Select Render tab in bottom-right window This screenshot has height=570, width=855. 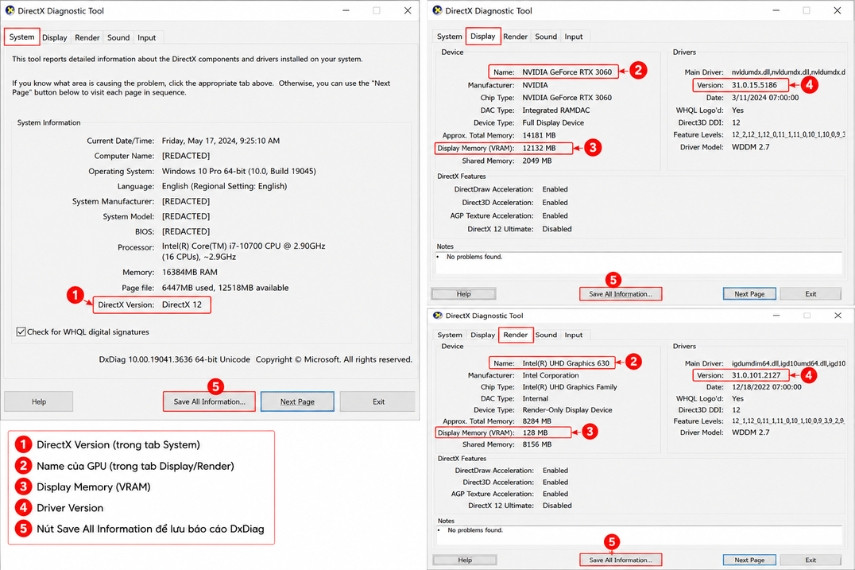(515, 334)
